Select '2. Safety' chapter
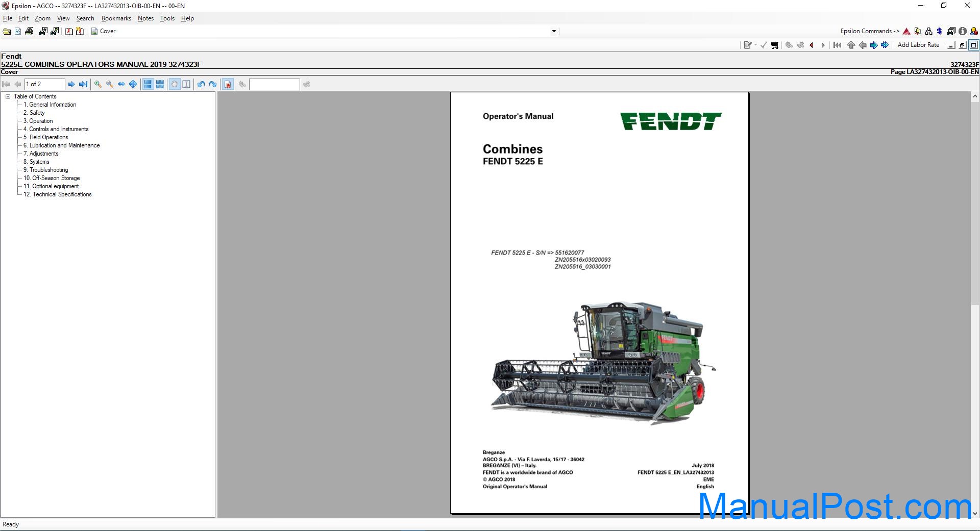The height and width of the screenshot is (531, 980). coord(34,113)
